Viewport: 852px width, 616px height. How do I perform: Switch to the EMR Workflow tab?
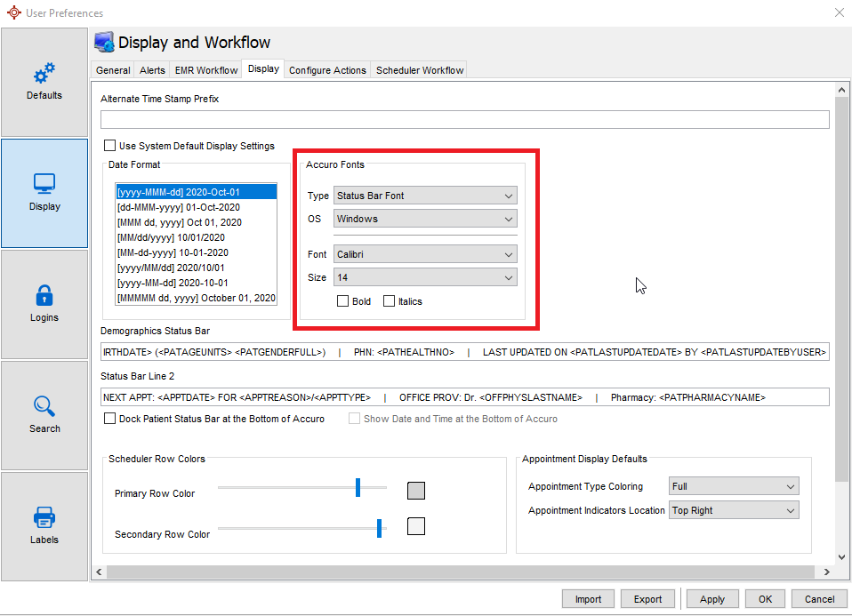coord(206,70)
